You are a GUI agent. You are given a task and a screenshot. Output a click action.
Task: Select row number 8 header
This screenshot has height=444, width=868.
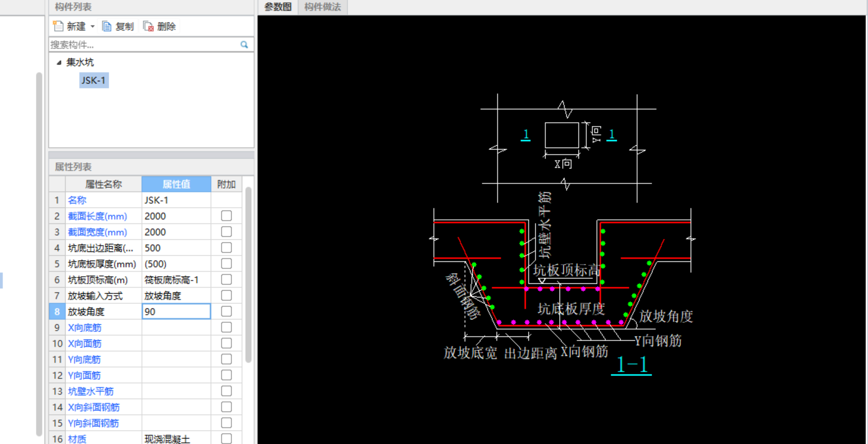point(57,312)
